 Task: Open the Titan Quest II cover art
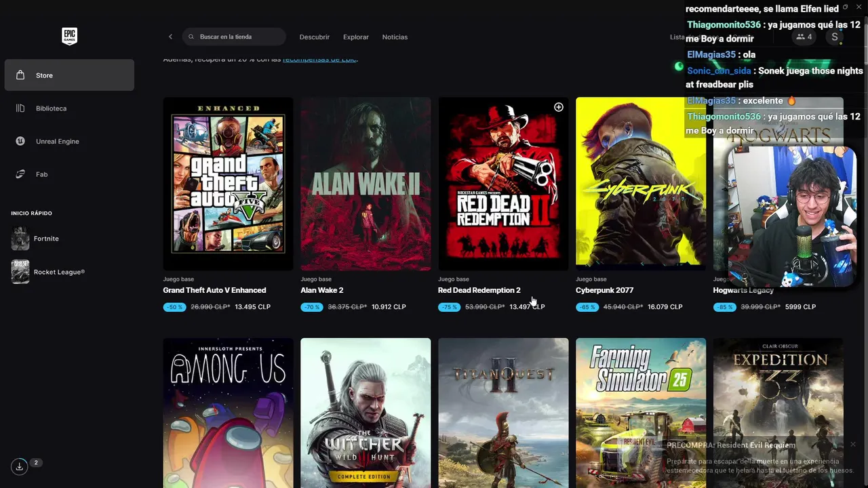pyautogui.click(x=503, y=413)
